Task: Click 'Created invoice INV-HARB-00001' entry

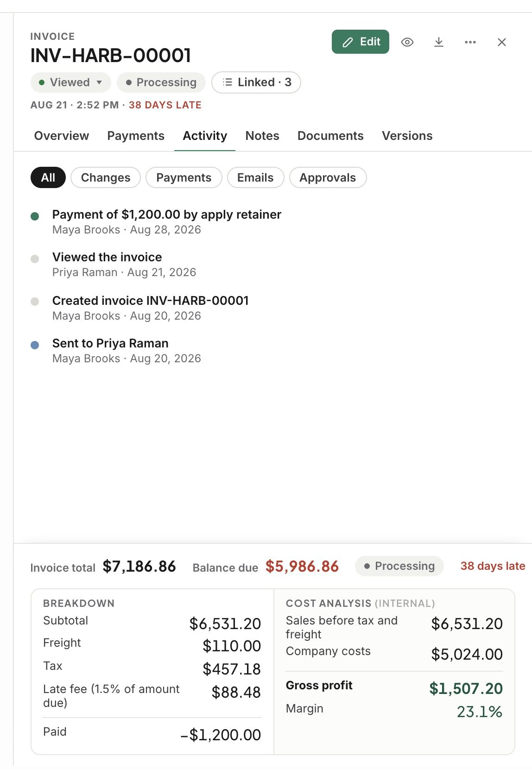Action: click(151, 308)
